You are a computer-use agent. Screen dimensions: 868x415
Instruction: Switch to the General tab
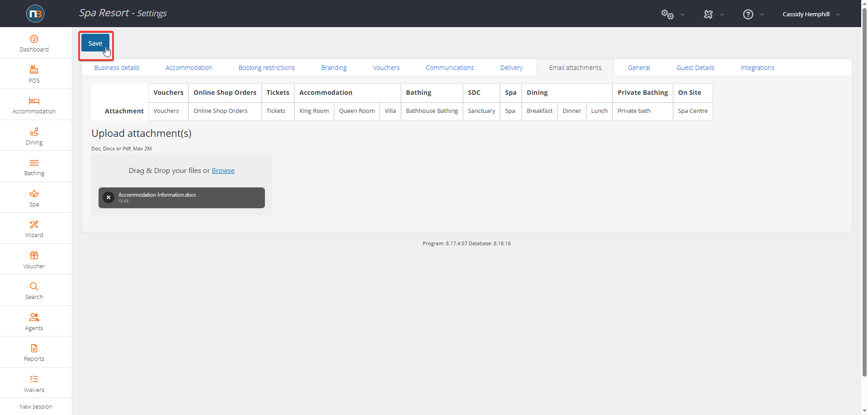[639, 68]
